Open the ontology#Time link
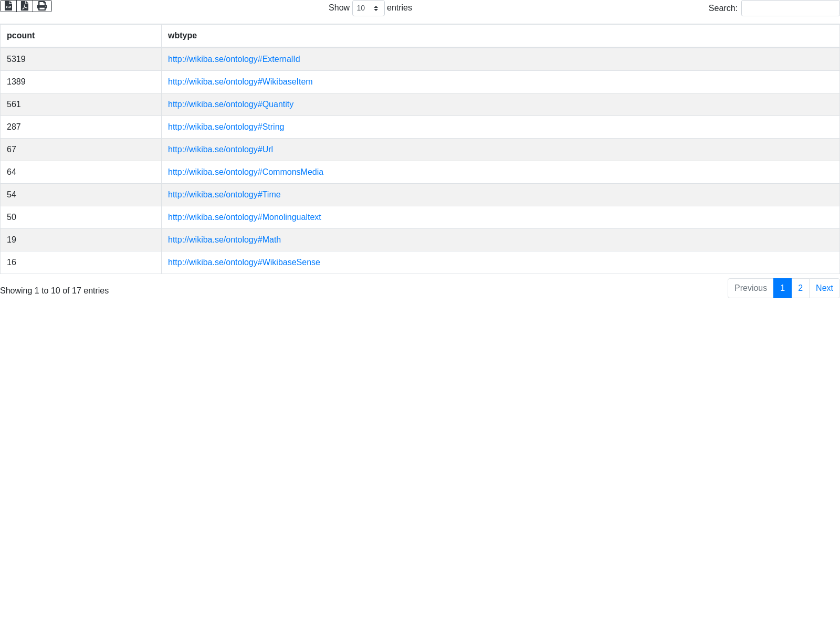 click(x=224, y=195)
